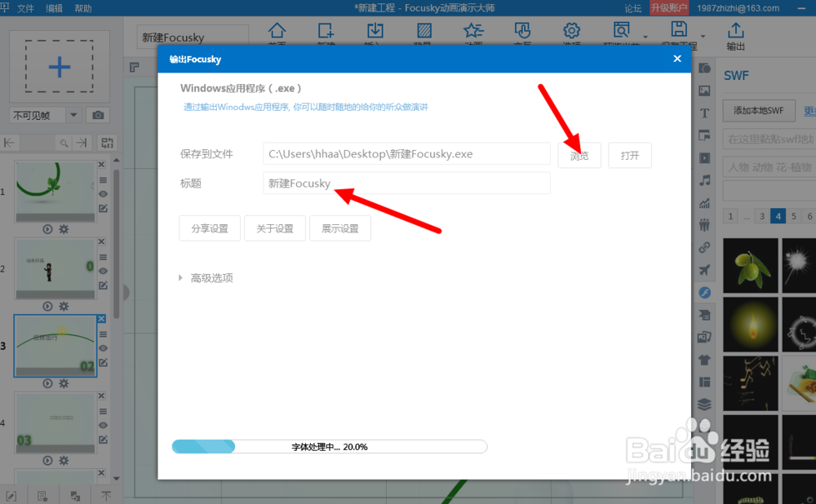Delete frame 3 with its X button
Viewport: 816px width, 504px height.
(101, 318)
